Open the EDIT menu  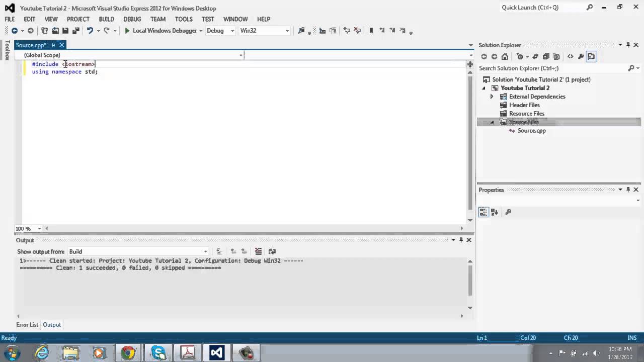coord(30,19)
